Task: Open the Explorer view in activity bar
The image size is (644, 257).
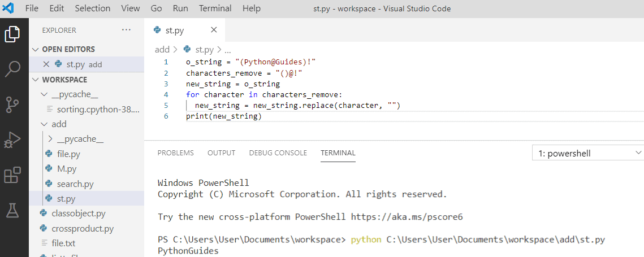Action: [x=12, y=34]
